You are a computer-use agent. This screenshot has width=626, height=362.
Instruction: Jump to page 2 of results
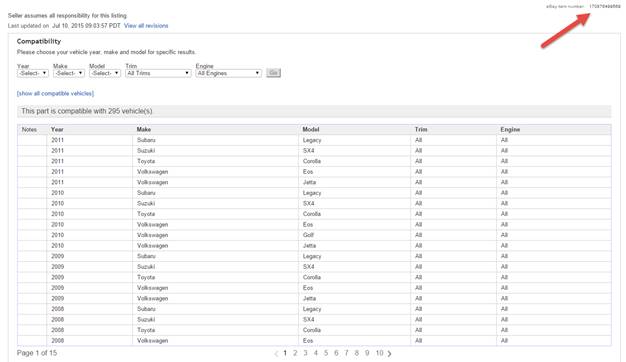(x=295, y=353)
